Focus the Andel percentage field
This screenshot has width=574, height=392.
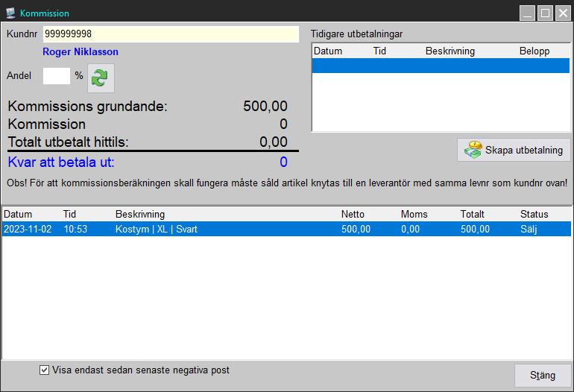pos(56,76)
